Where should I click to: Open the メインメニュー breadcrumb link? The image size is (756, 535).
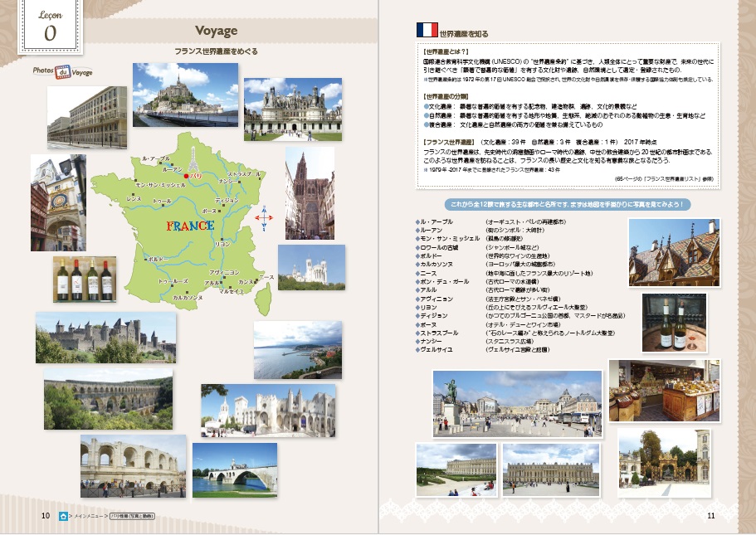89,516
